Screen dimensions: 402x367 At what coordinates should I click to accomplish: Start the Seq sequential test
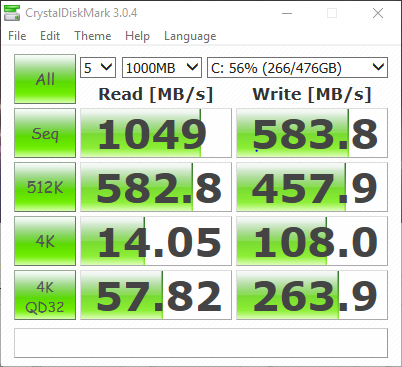(x=45, y=133)
